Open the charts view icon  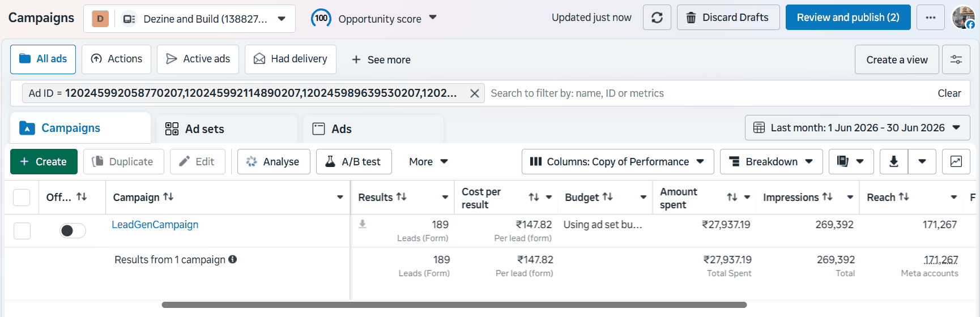coord(956,161)
